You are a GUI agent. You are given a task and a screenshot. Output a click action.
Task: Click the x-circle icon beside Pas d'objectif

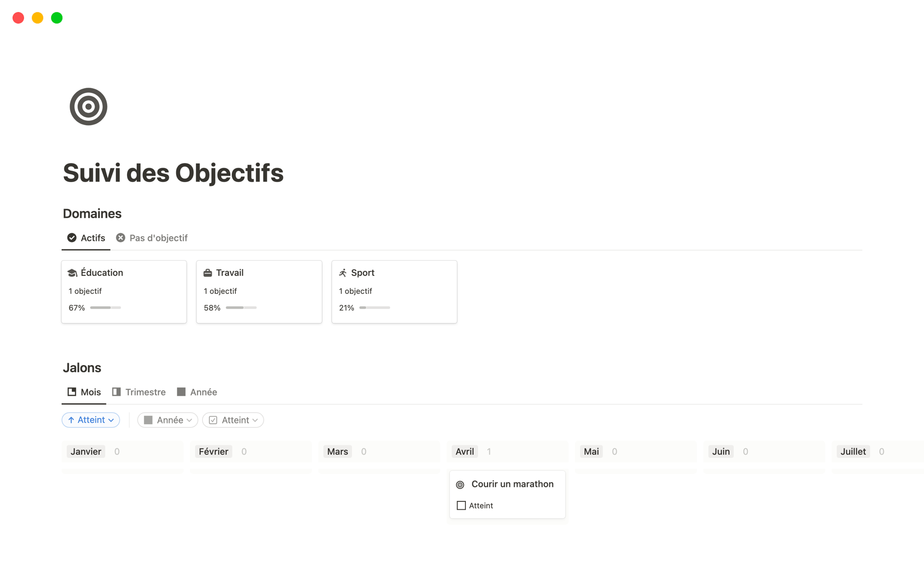point(121,238)
